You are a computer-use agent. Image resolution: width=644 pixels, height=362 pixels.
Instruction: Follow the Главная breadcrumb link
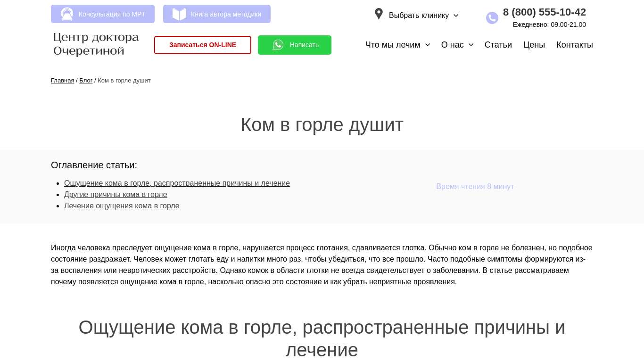coord(62,81)
